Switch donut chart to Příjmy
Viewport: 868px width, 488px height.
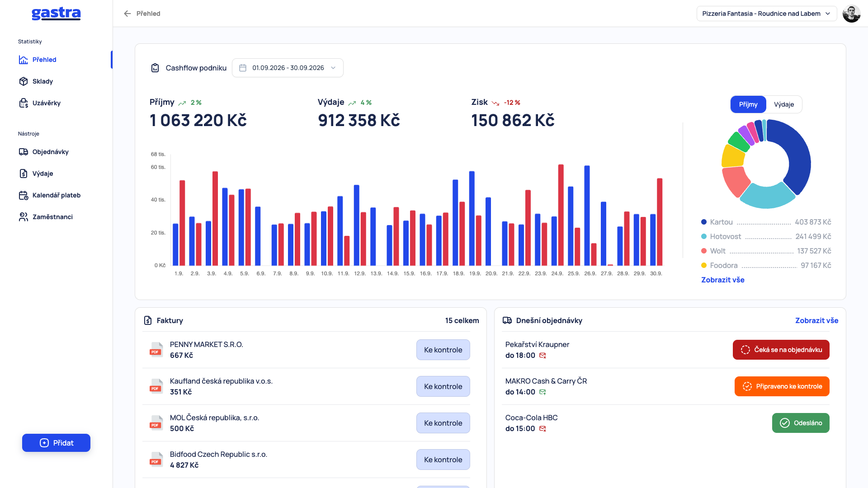point(748,104)
